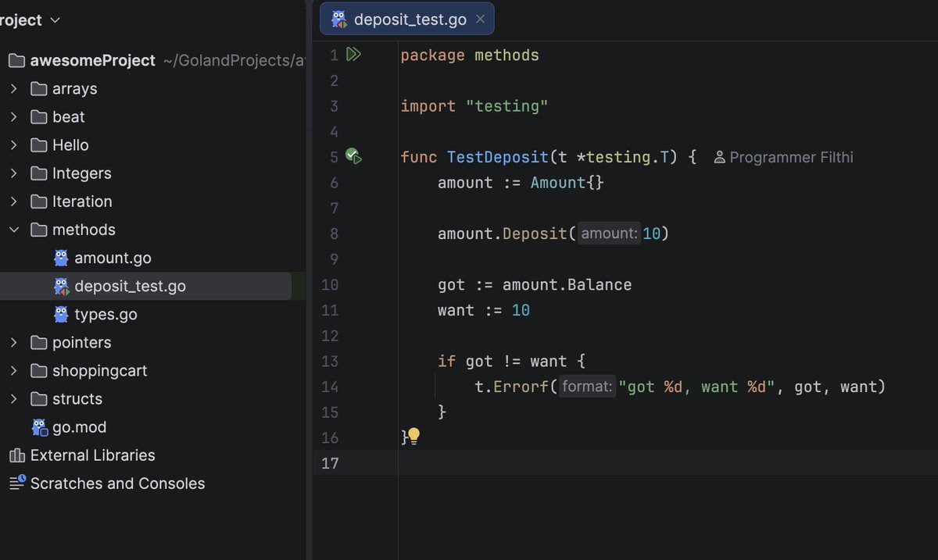The width and height of the screenshot is (938, 560).
Task: Click the Errorf method call
Action: point(521,387)
